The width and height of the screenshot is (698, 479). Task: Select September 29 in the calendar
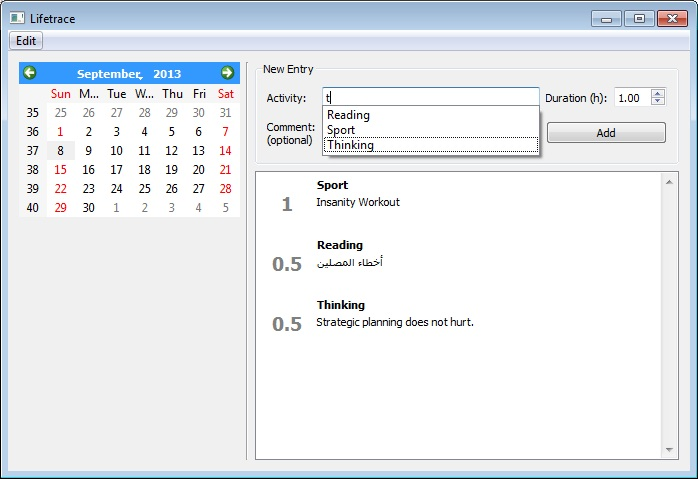(x=61, y=207)
